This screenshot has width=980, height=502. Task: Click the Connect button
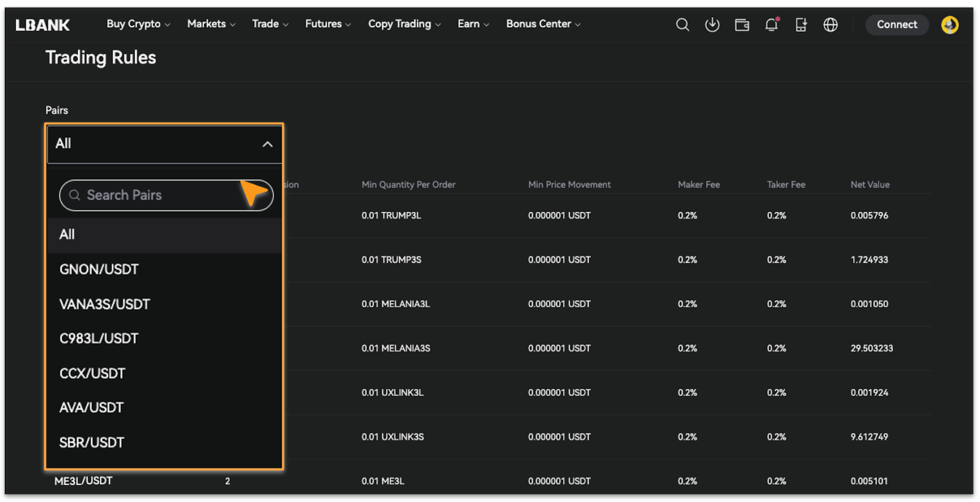pyautogui.click(x=897, y=24)
